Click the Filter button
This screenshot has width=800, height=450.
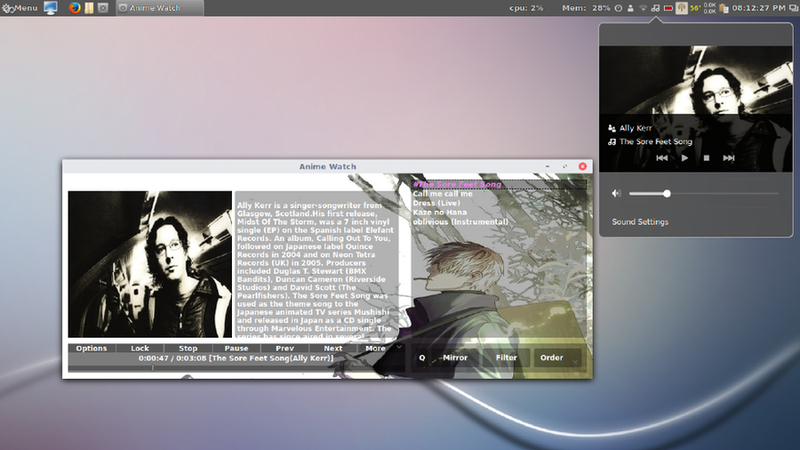(506, 358)
